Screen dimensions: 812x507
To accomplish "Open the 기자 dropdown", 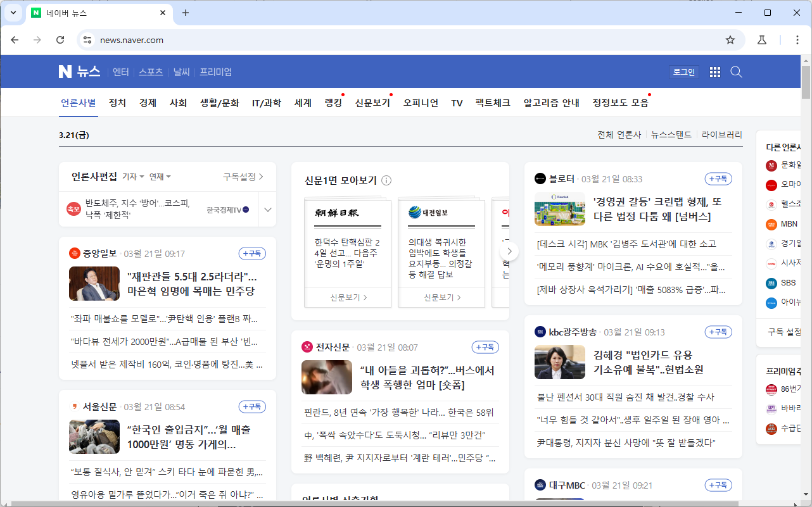I will [x=133, y=177].
